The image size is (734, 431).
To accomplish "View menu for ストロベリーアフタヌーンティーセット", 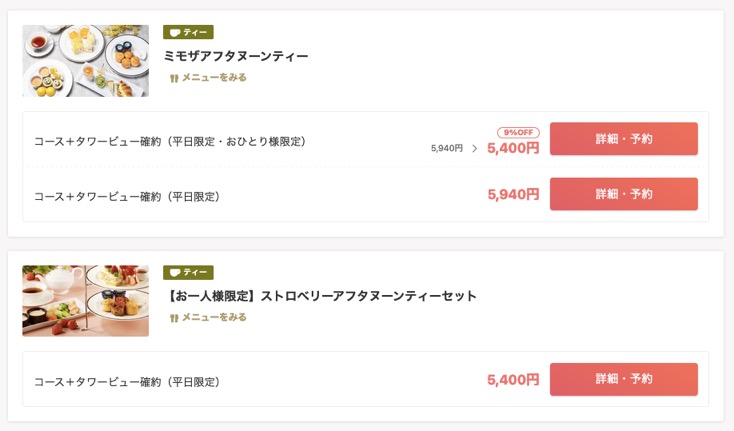I will (213, 318).
